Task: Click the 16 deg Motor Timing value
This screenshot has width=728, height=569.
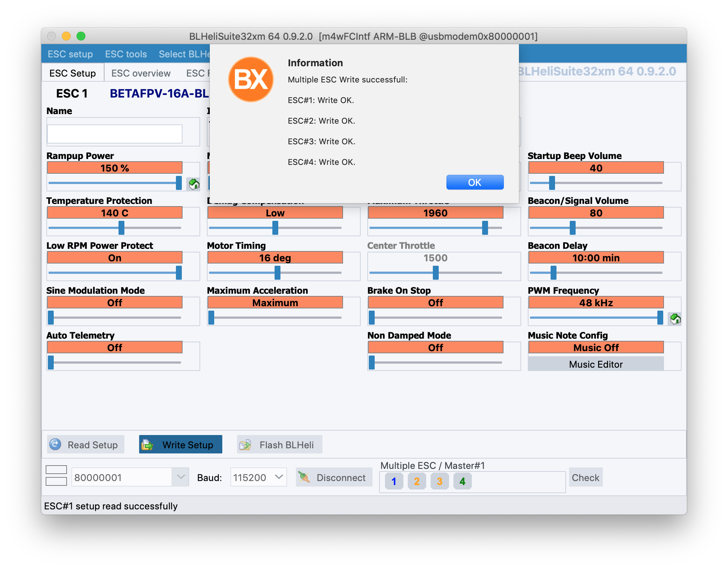Action: click(275, 258)
